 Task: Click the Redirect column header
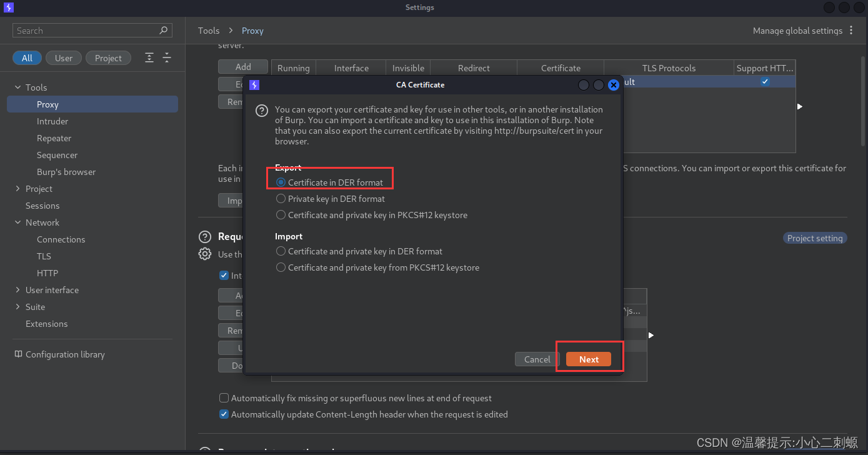tap(474, 68)
